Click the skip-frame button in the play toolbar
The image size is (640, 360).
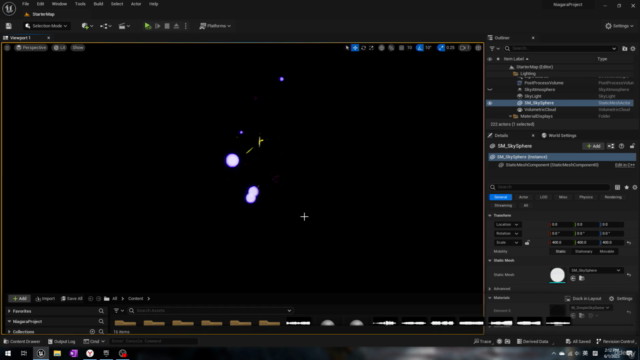[x=158, y=26]
